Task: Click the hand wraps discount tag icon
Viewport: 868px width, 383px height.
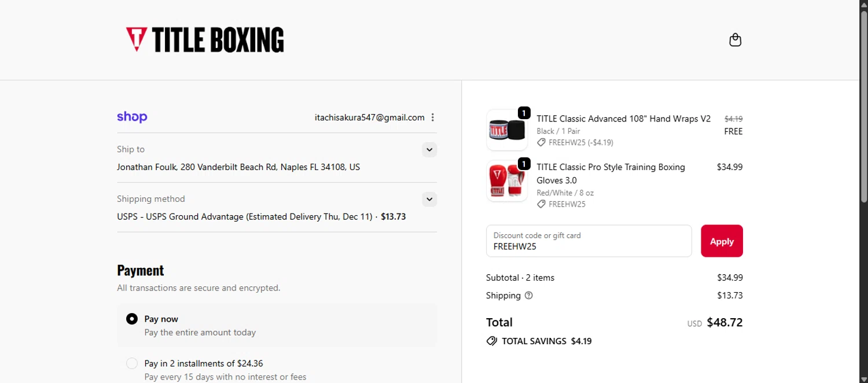Action: point(541,142)
